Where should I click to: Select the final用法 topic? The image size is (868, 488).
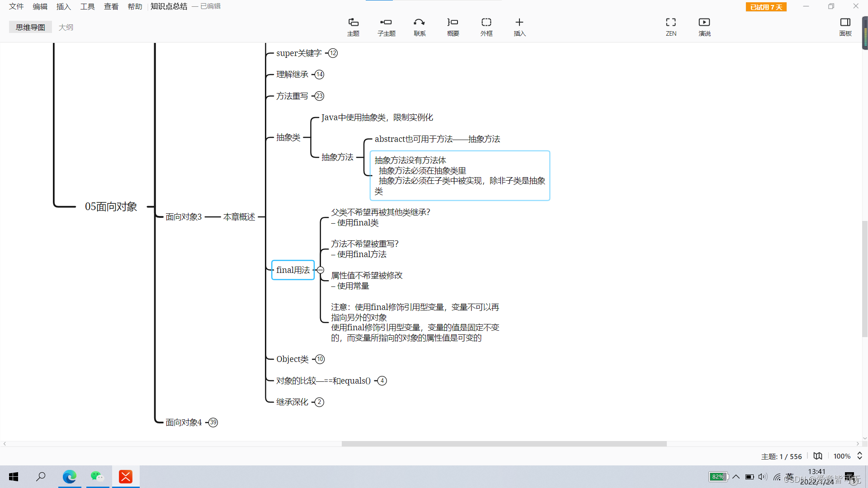pyautogui.click(x=293, y=270)
